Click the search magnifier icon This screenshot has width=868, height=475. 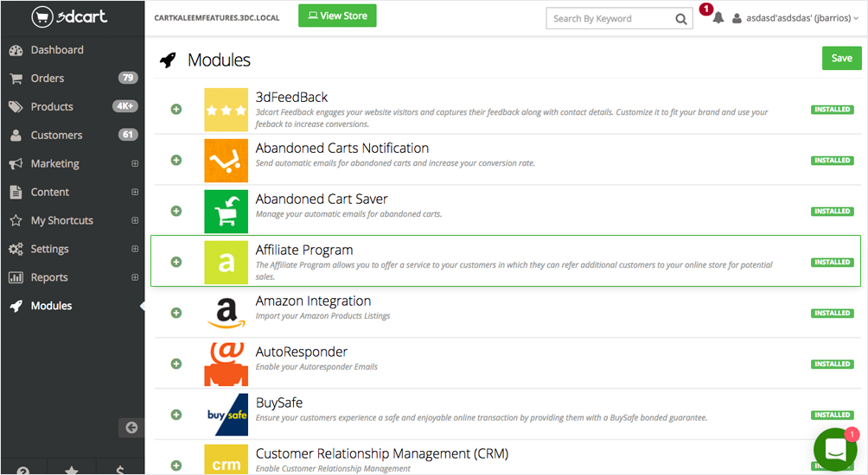681,18
